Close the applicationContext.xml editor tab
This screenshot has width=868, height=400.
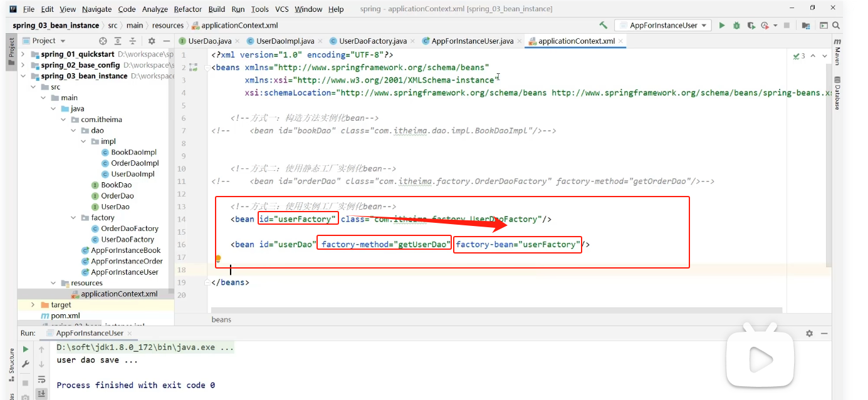pos(621,41)
